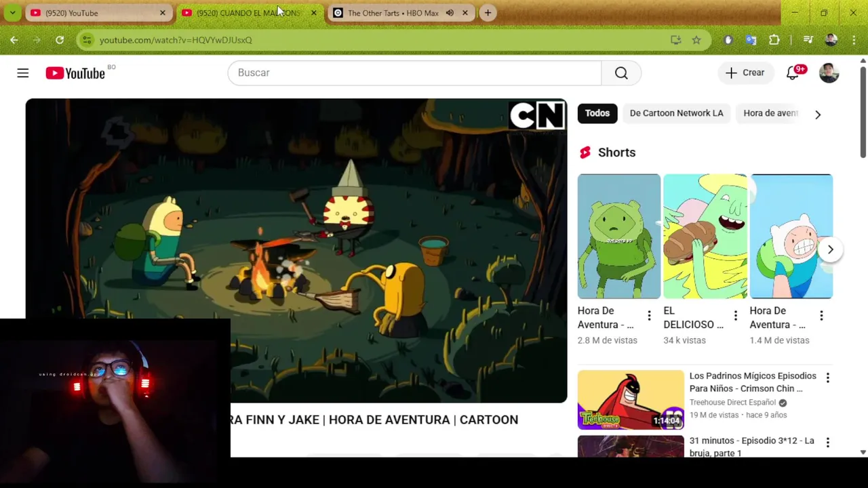This screenshot has width=868, height=488.
Task: Show next Shorts with the arrow
Action: click(830, 249)
